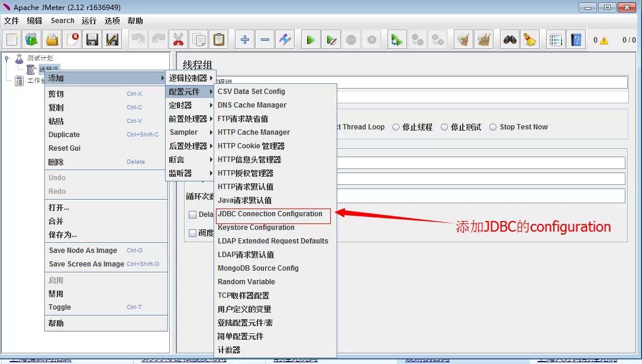Image resolution: width=642 pixels, height=364 pixels.
Task: Select the Stop Test Now radio button
Action: [493, 127]
